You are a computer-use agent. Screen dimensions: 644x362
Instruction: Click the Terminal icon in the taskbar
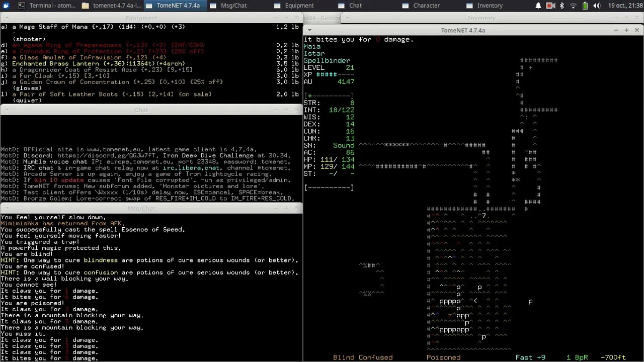[x=22, y=6]
